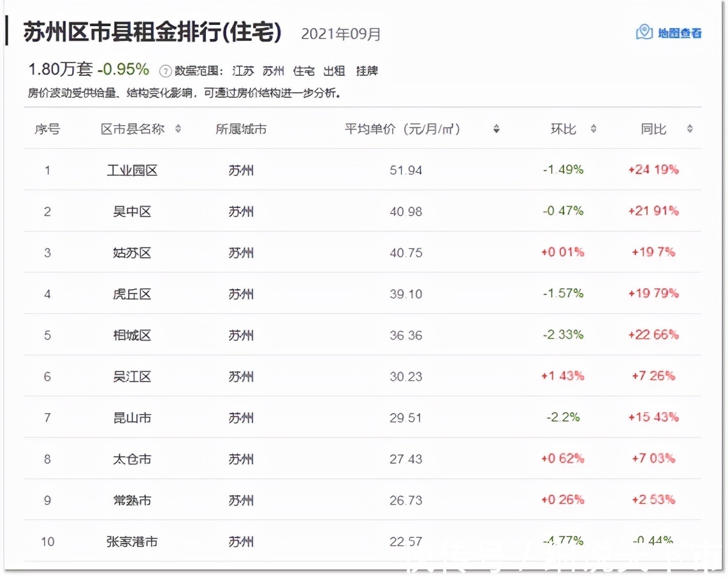Click the question mark help icon beside 数据范围
Screen dimensions: 728x578
coord(165,71)
